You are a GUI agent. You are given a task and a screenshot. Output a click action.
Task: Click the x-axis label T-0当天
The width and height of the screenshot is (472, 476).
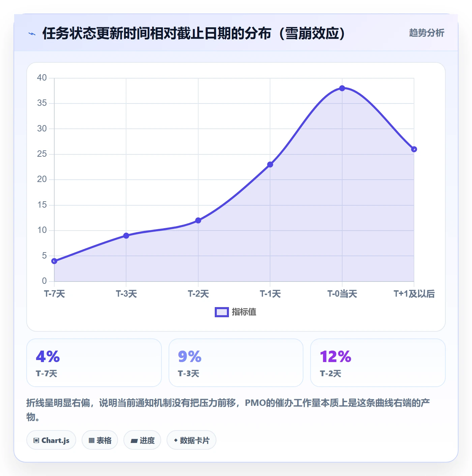click(342, 294)
